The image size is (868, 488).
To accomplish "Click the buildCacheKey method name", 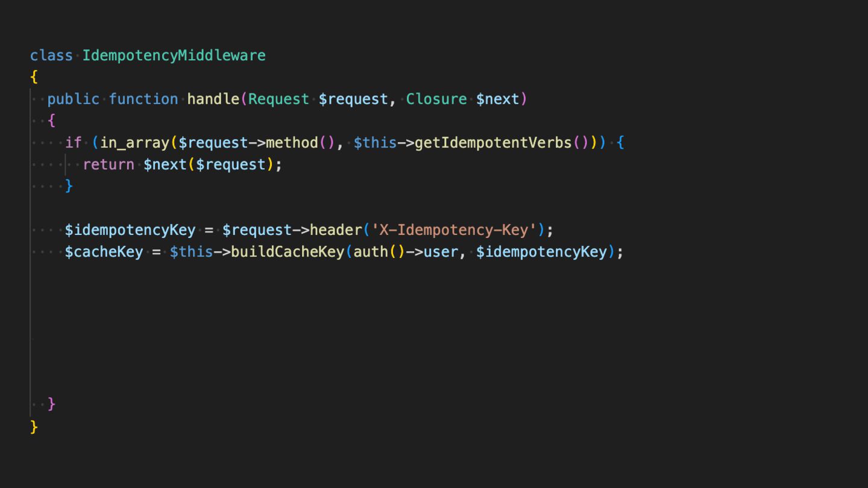I will pyautogui.click(x=288, y=252).
